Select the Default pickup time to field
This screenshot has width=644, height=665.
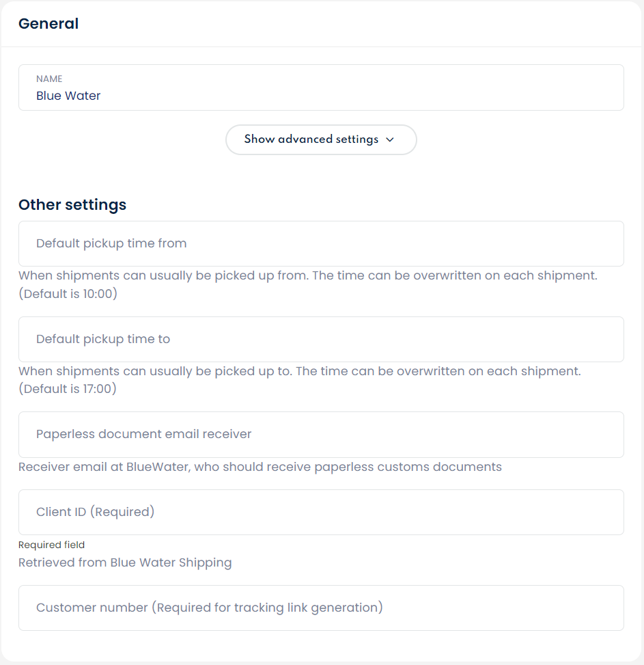[321, 339]
